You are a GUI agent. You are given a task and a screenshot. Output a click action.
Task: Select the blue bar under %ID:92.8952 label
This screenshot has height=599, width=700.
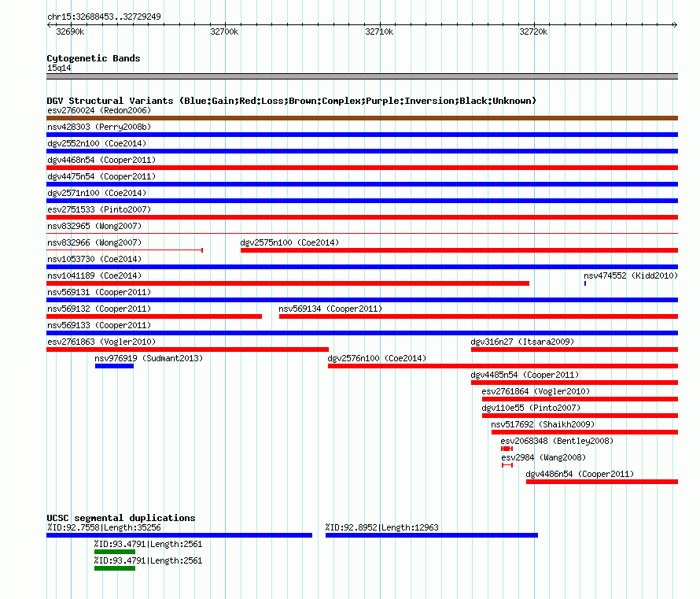point(432,535)
